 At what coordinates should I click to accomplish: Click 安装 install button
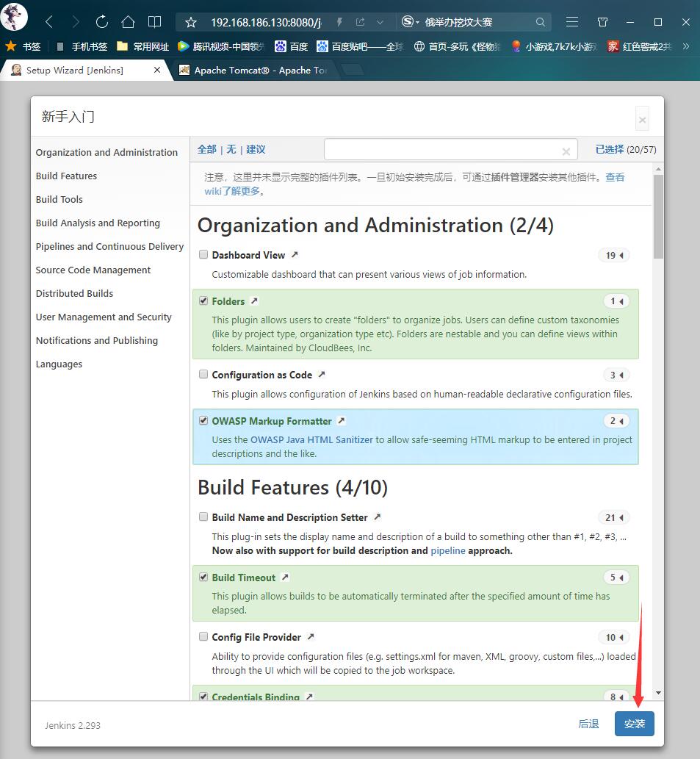point(634,724)
